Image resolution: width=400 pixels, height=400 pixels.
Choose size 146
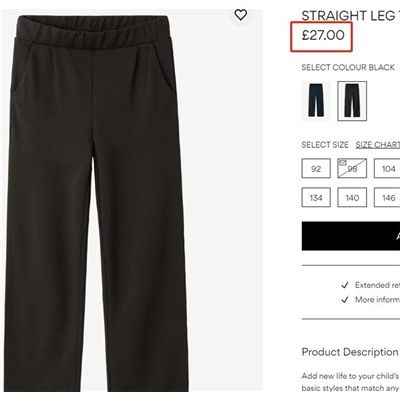pyautogui.click(x=387, y=198)
